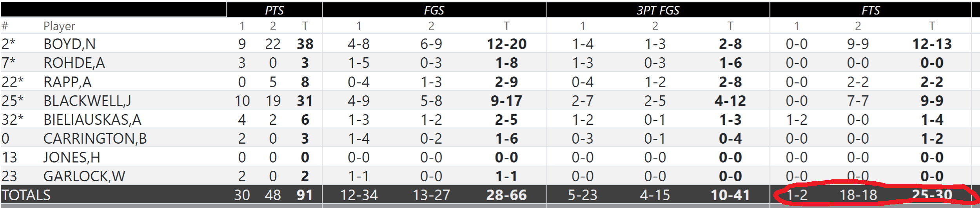
Task: Select total field goals 28-66
Action: tap(506, 195)
